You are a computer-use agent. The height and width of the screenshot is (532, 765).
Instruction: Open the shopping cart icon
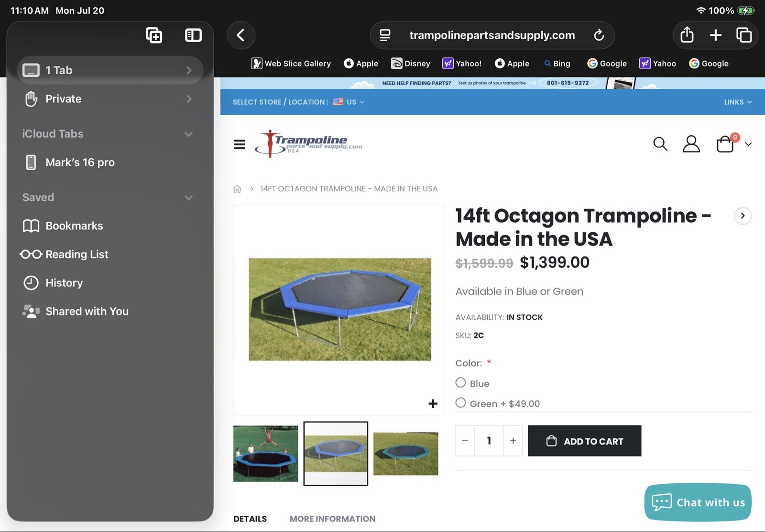(x=725, y=144)
